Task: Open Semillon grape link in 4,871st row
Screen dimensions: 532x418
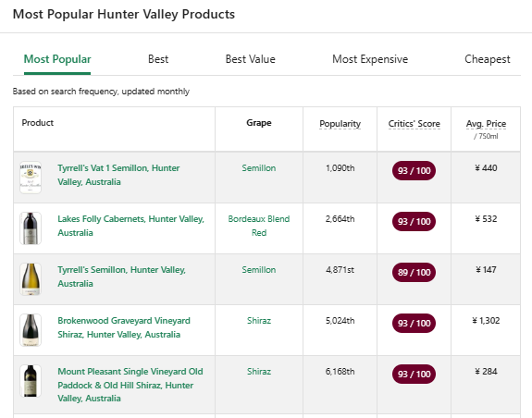Action: click(x=259, y=270)
